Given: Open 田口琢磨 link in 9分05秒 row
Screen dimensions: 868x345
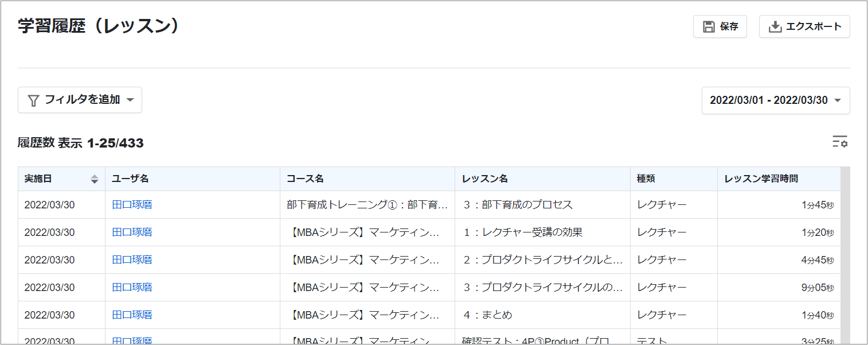Looking at the screenshot, I should (132, 288).
